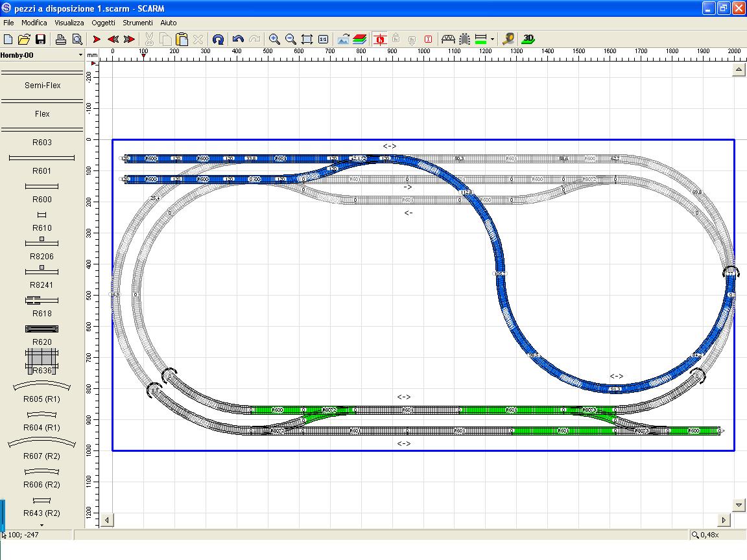Viewport: 747px width, 560px height.
Task: Click the vertical scrollbar up arrow
Action: click(x=739, y=69)
